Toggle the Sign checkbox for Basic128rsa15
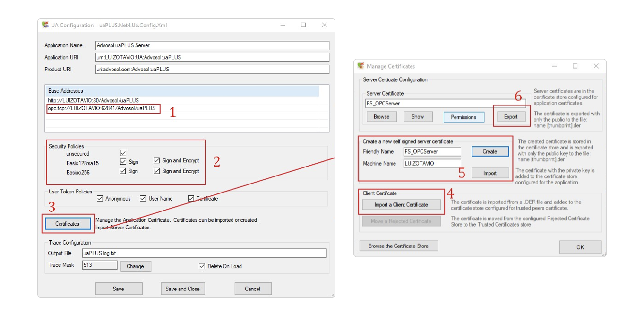Screen dimensions: 644x316 point(123,161)
